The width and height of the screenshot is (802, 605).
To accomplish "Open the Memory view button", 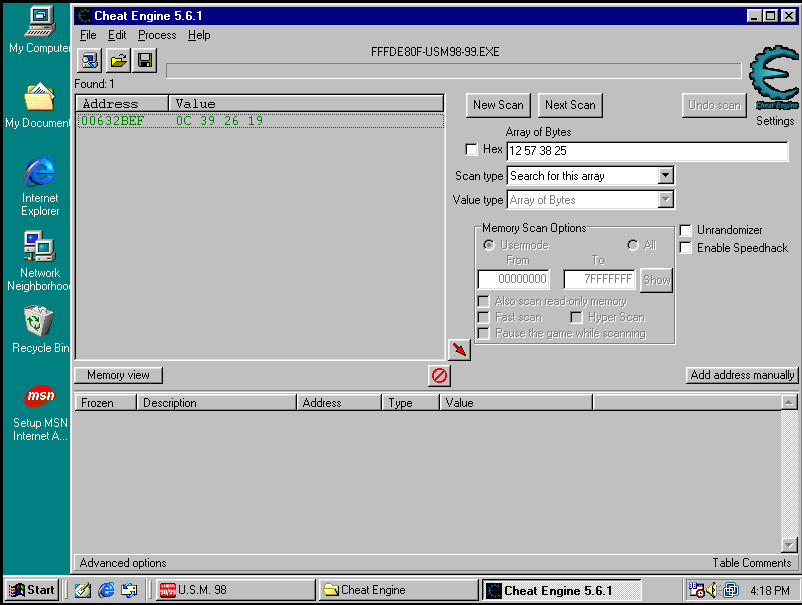I will 118,375.
